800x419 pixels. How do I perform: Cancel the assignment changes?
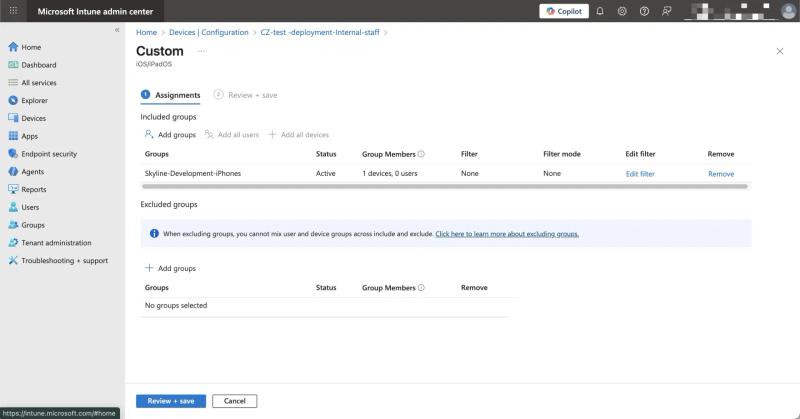235,401
